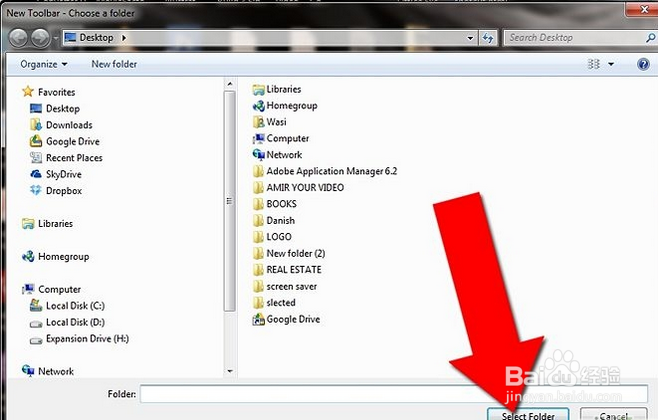Change the view using the views icon
The height and width of the screenshot is (420, 658).
click(593, 64)
